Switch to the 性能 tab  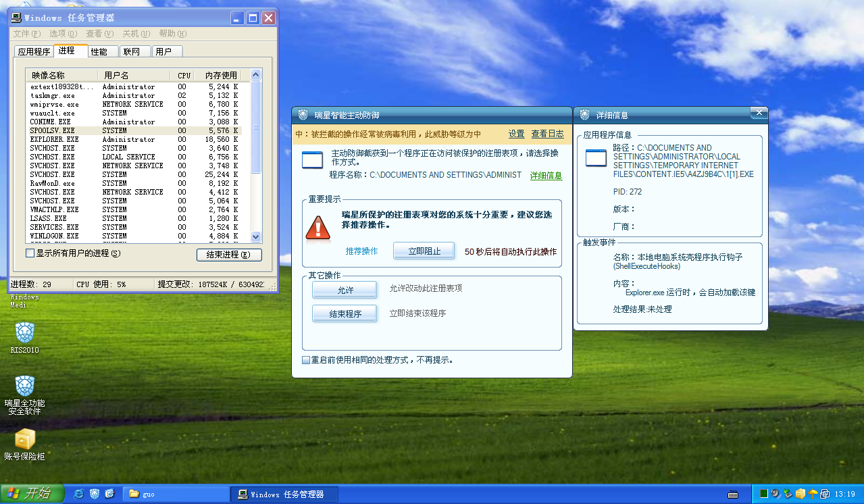tap(103, 51)
